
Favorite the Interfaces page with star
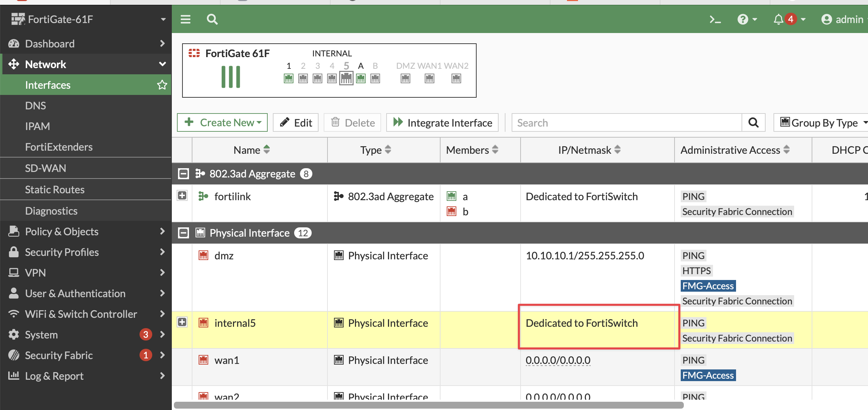point(162,85)
